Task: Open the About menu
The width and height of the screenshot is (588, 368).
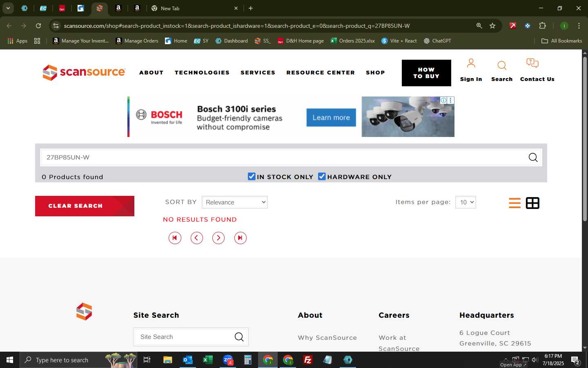Action: 151,73
